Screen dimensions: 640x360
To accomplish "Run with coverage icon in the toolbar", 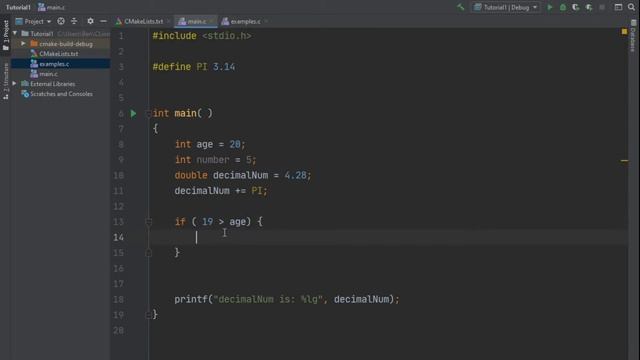I will 576,7.
